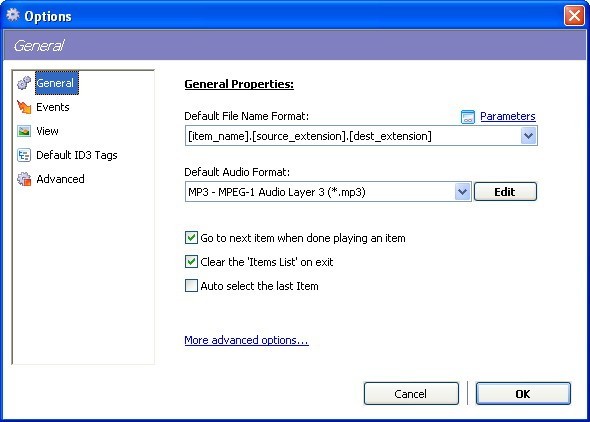
Task: Open the Default Audio Format dropdown arrow
Action: [x=462, y=192]
